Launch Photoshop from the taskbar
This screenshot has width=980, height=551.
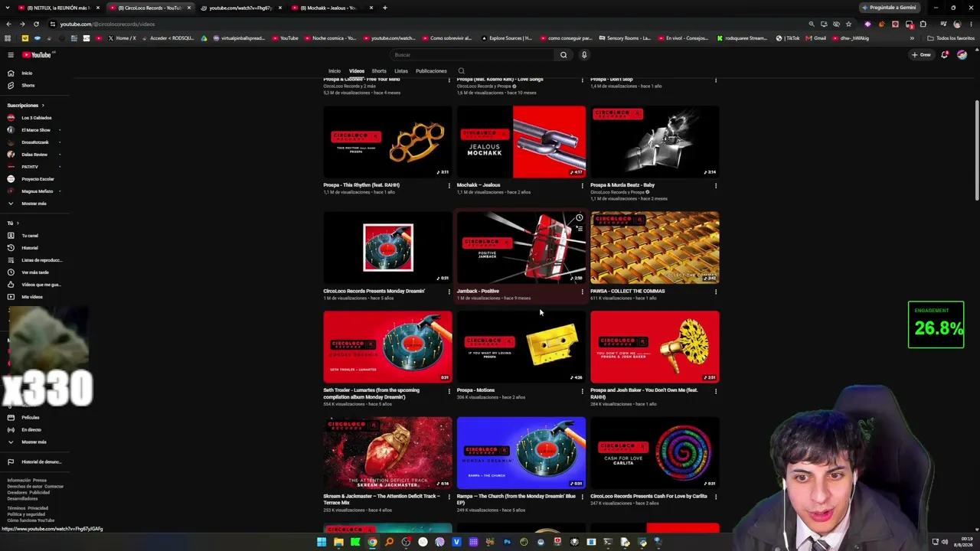[507, 542]
